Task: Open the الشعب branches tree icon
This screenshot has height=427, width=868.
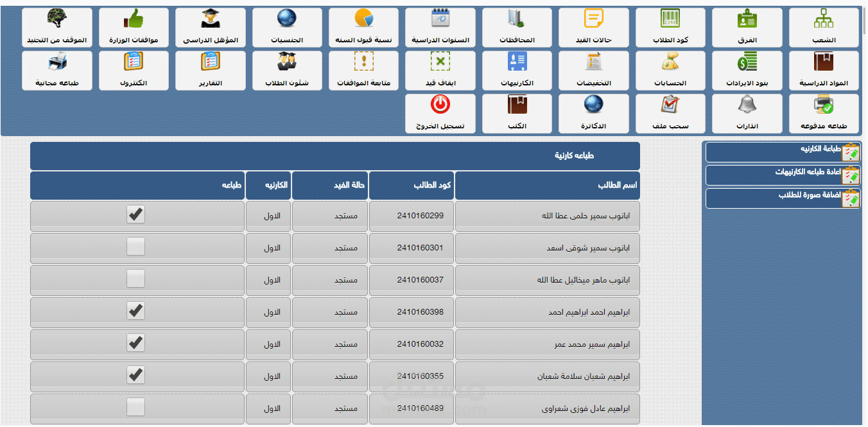Action: tap(823, 27)
